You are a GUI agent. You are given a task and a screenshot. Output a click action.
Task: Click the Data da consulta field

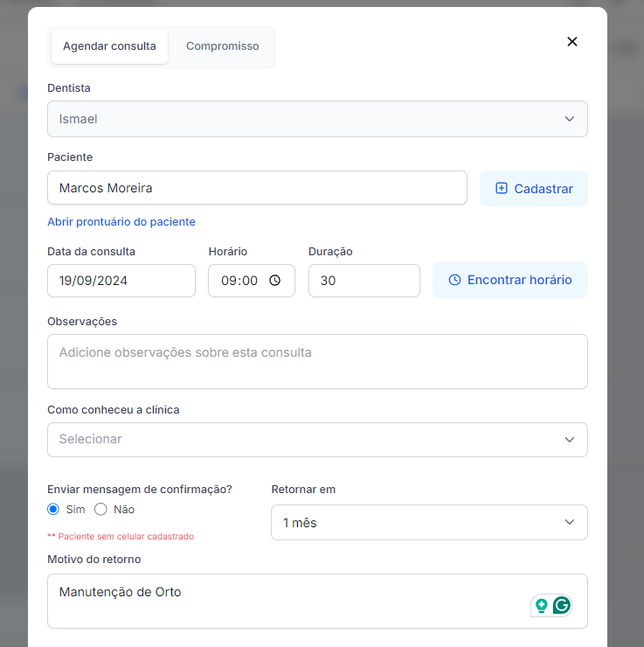pyautogui.click(x=121, y=281)
